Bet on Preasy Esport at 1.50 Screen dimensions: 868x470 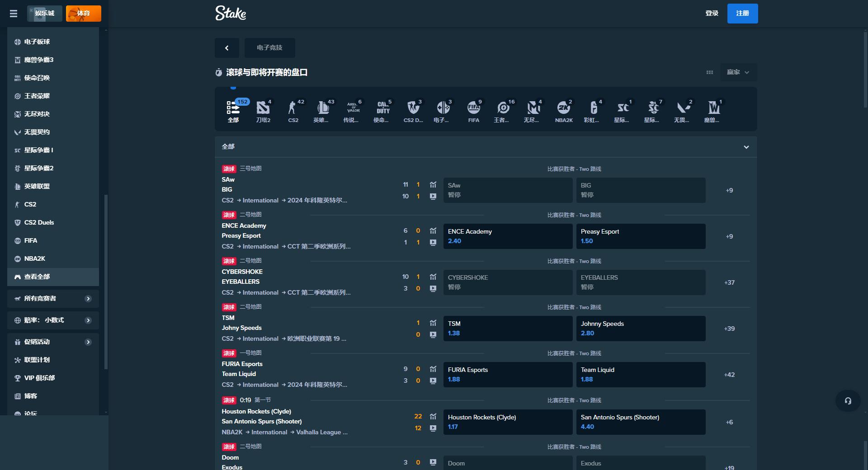(x=641, y=236)
